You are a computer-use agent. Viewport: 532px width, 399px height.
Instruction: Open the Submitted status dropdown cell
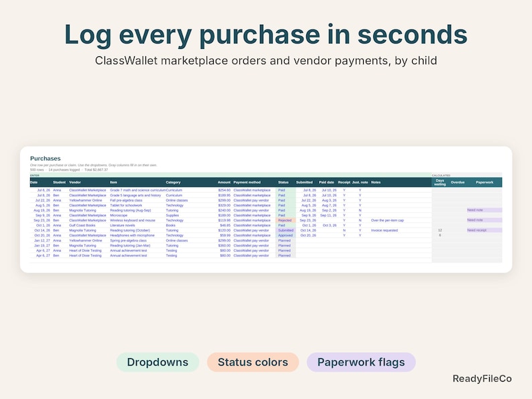click(x=285, y=230)
